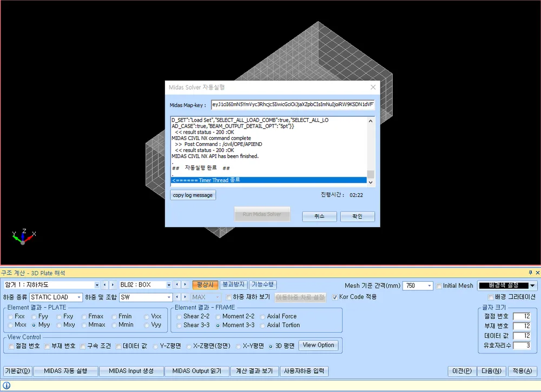The width and height of the screenshot is (541, 392).
Task: Click the XYZ axis gizmo in viewport
Action: (23, 236)
